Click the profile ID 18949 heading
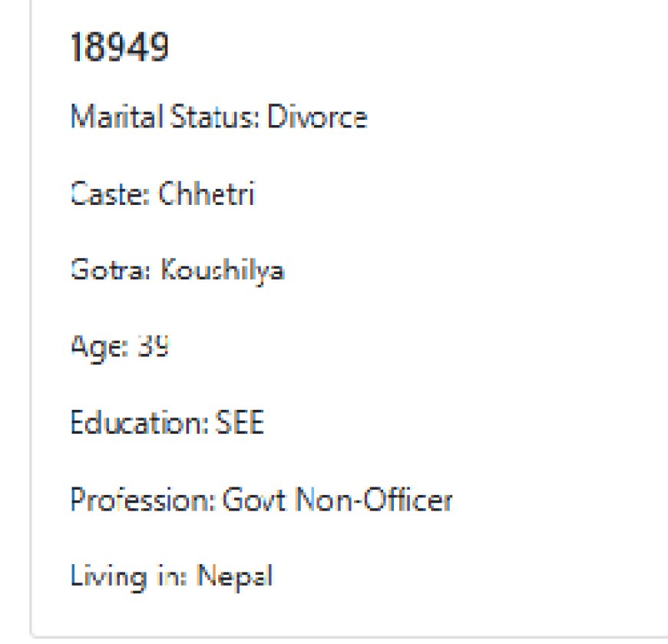668x644 pixels. [120, 47]
